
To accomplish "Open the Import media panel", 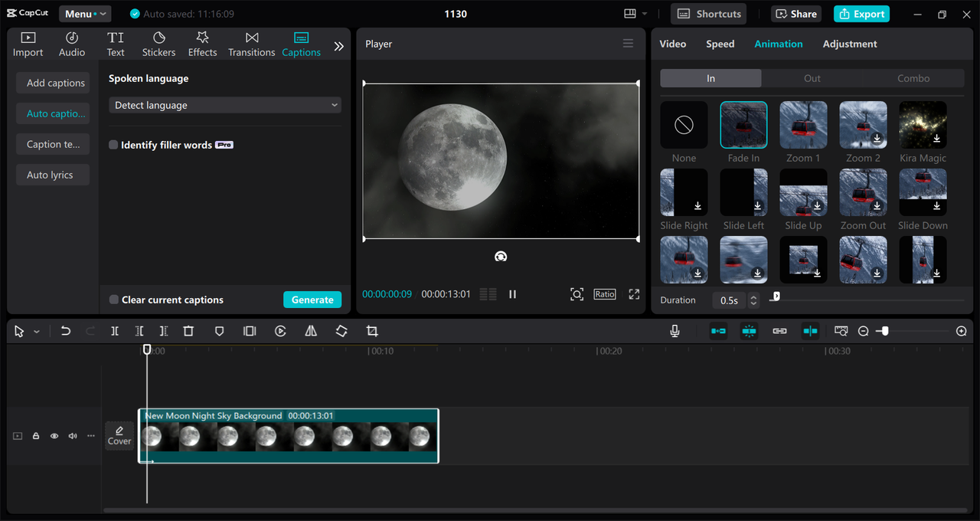I will coord(28,44).
